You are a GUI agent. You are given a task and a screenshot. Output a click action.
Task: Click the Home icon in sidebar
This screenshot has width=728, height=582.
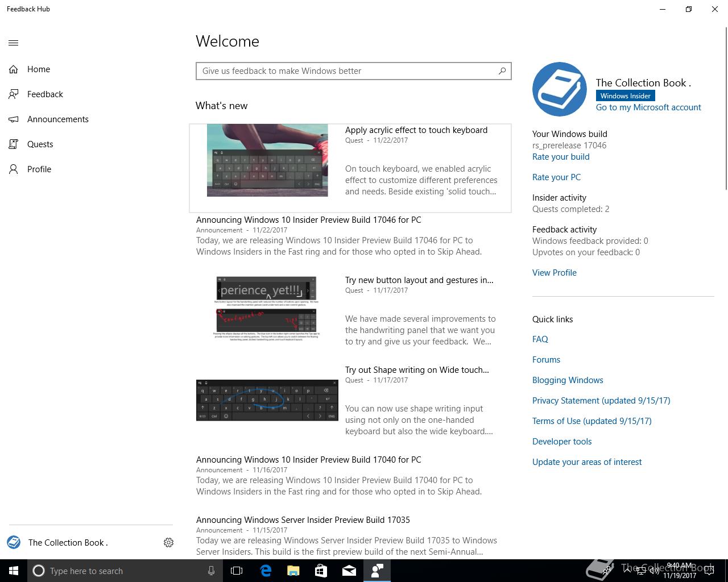tap(14, 69)
